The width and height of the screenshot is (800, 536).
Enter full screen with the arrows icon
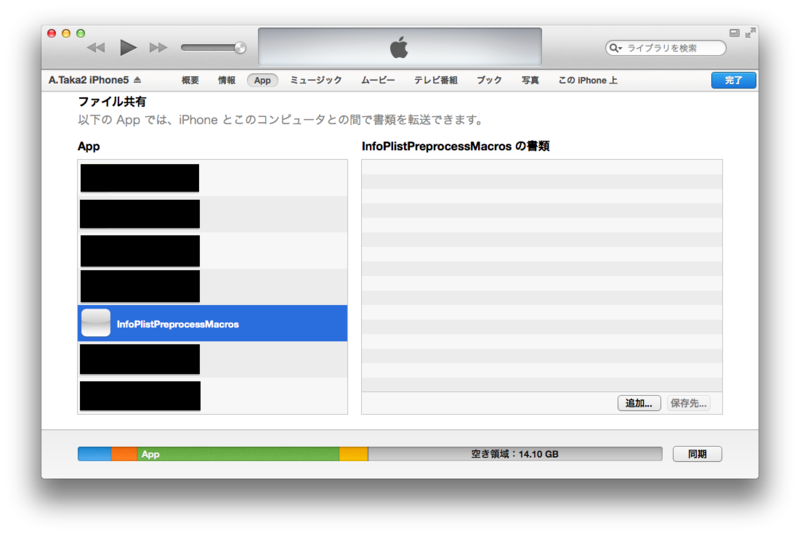click(x=750, y=33)
